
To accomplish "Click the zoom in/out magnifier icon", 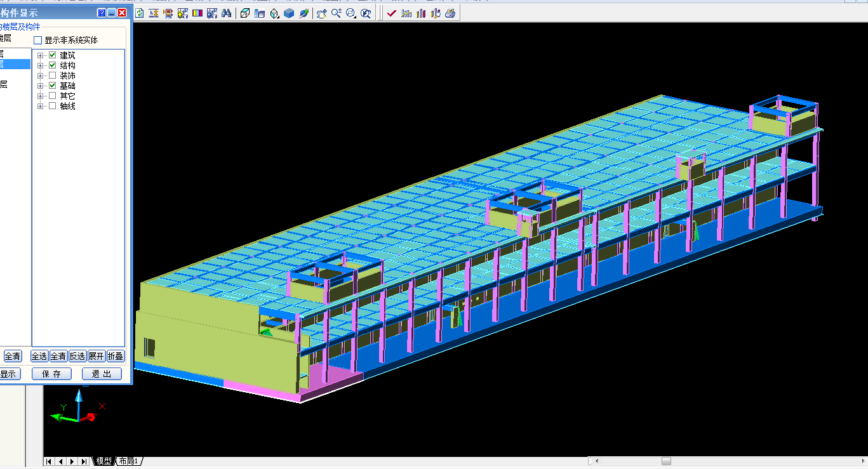I will [336, 13].
